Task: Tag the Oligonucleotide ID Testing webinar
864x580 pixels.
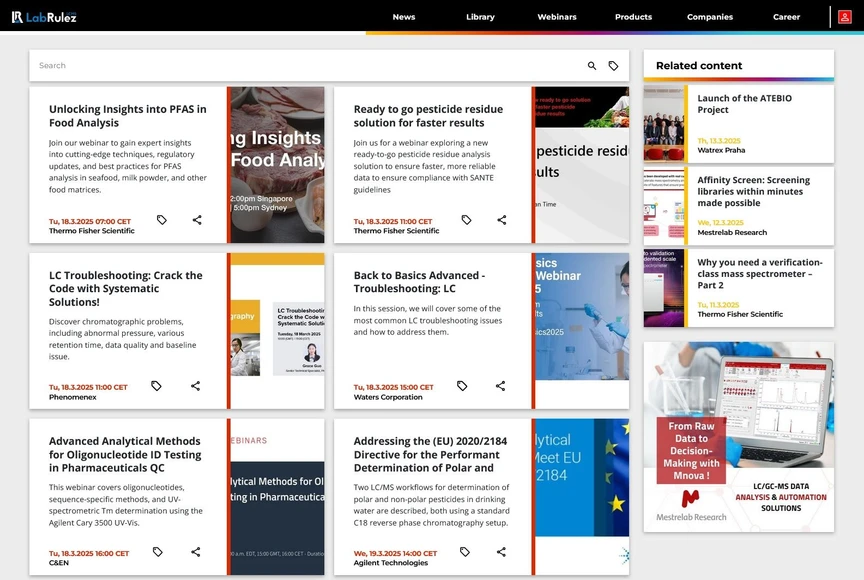Action: [157, 551]
